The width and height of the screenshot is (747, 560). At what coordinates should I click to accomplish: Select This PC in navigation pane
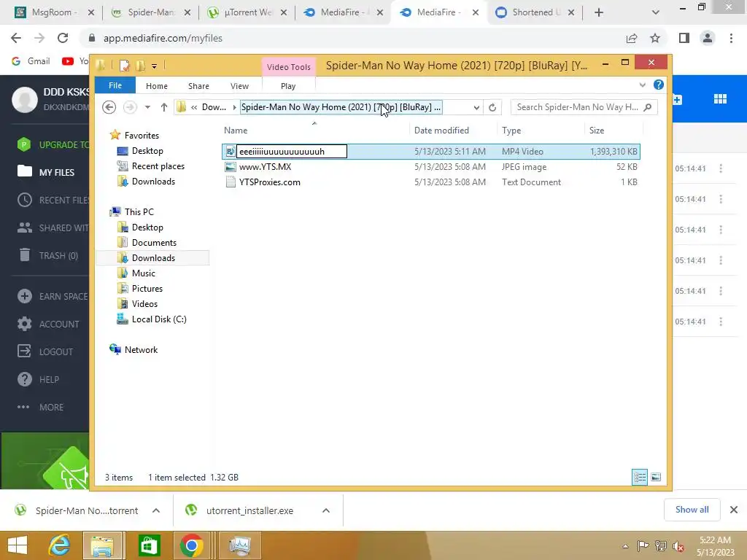point(139,212)
